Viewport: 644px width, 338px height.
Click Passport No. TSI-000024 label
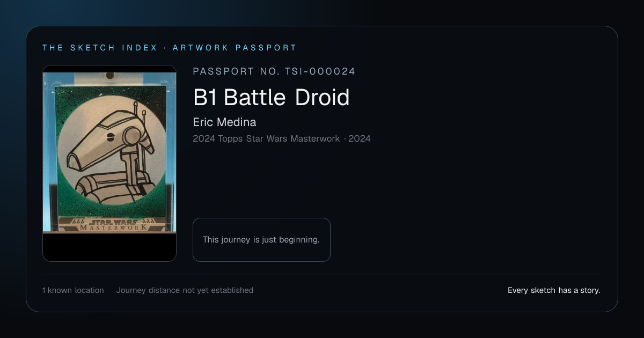click(274, 71)
